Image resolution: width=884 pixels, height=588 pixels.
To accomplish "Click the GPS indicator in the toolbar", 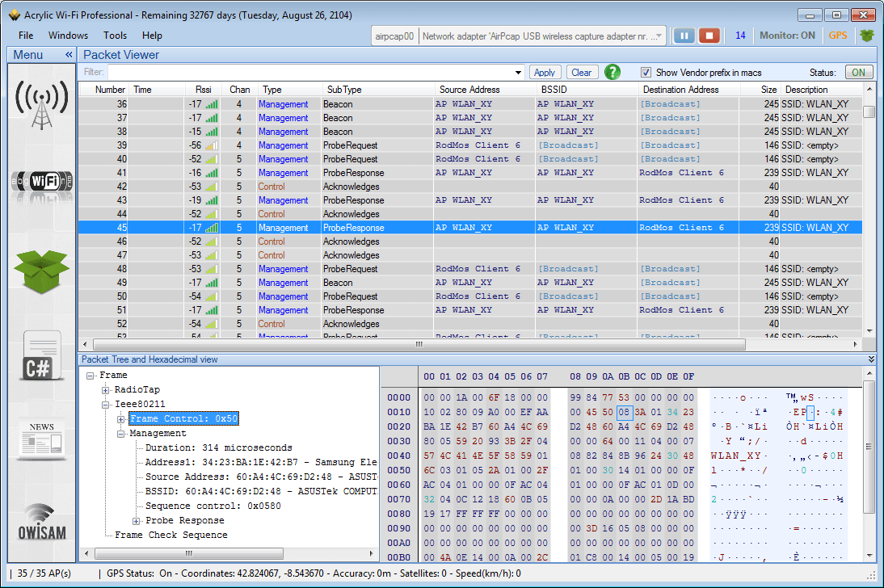I will (x=838, y=36).
